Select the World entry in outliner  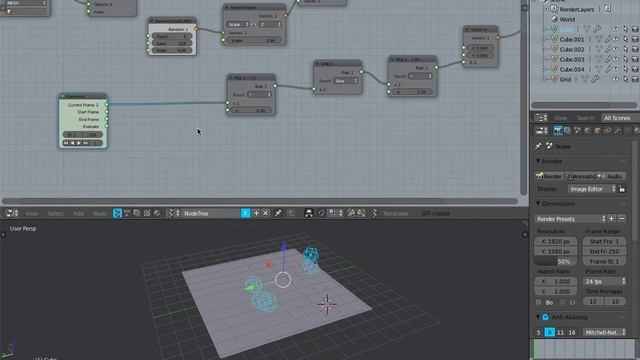pyautogui.click(x=567, y=19)
